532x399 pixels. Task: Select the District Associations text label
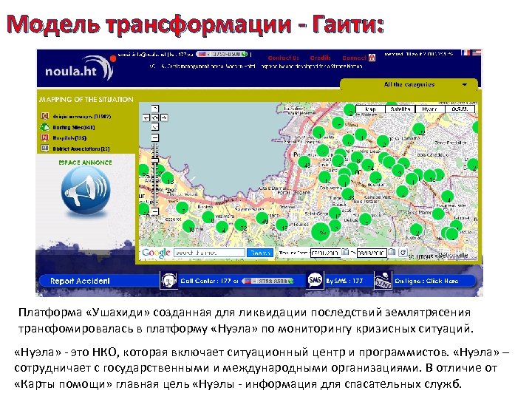pos(81,149)
